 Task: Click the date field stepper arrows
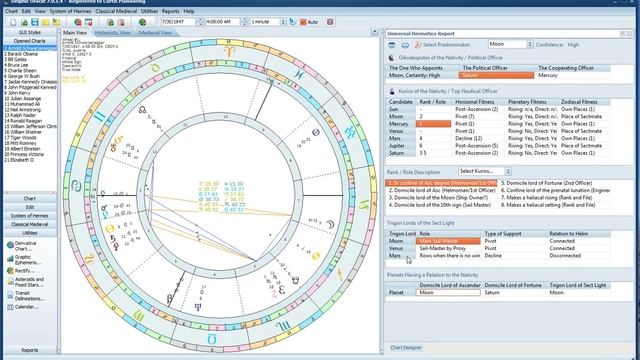pyautogui.click(x=200, y=22)
